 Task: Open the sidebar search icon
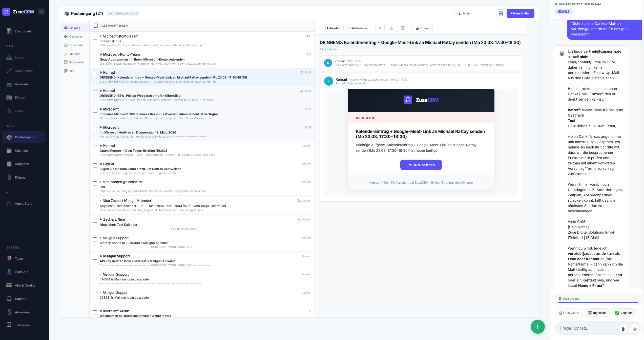(41, 12)
